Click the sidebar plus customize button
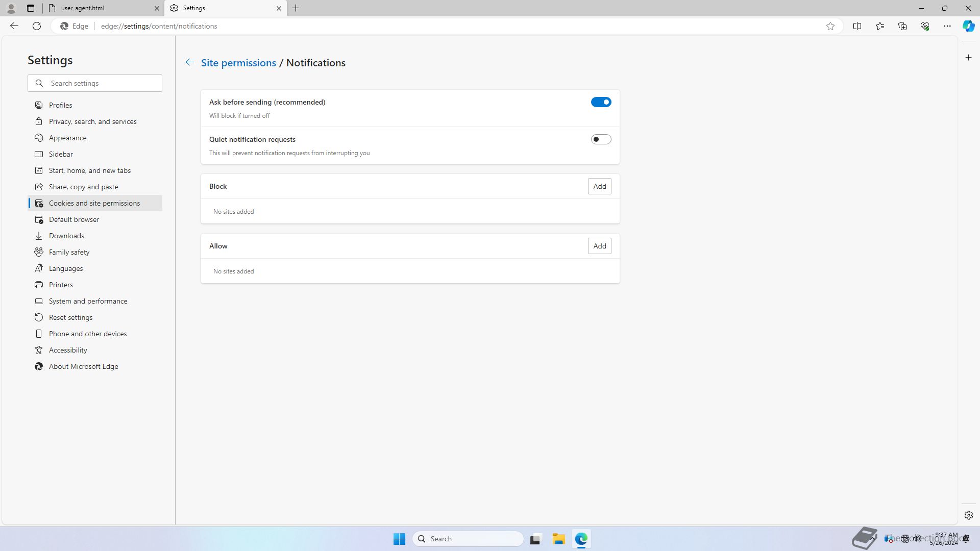This screenshot has width=980, height=551. click(968, 58)
